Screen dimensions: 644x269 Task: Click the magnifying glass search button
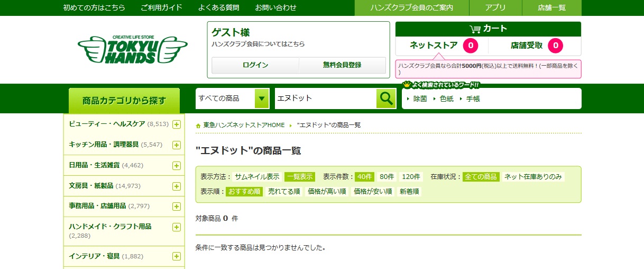386,98
